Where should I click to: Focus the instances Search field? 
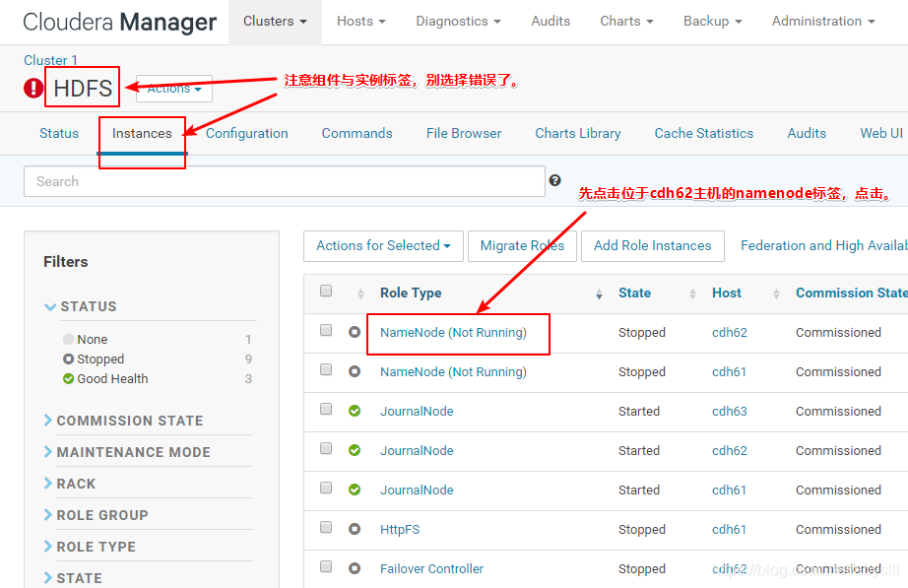pos(285,181)
